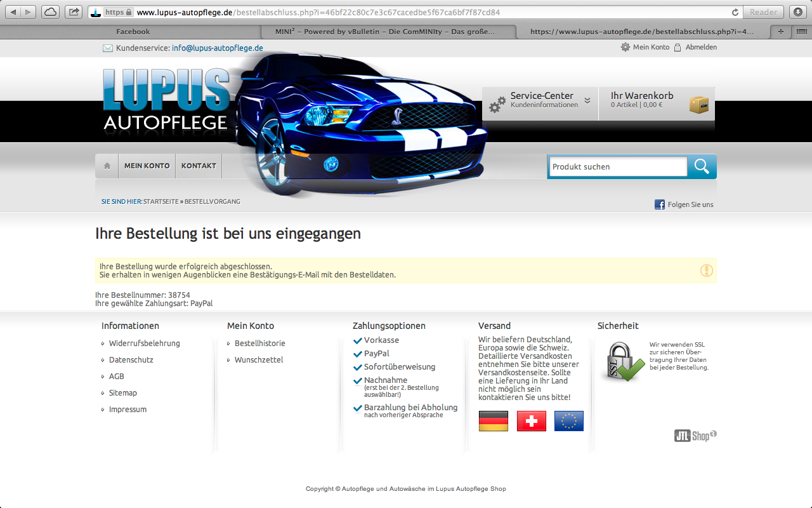Click the PayPal payment option text
This screenshot has width=812, height=508.
(377, 354)
